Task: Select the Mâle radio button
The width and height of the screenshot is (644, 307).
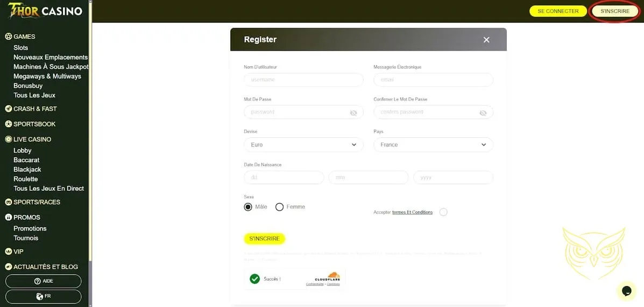Action: 248,207
